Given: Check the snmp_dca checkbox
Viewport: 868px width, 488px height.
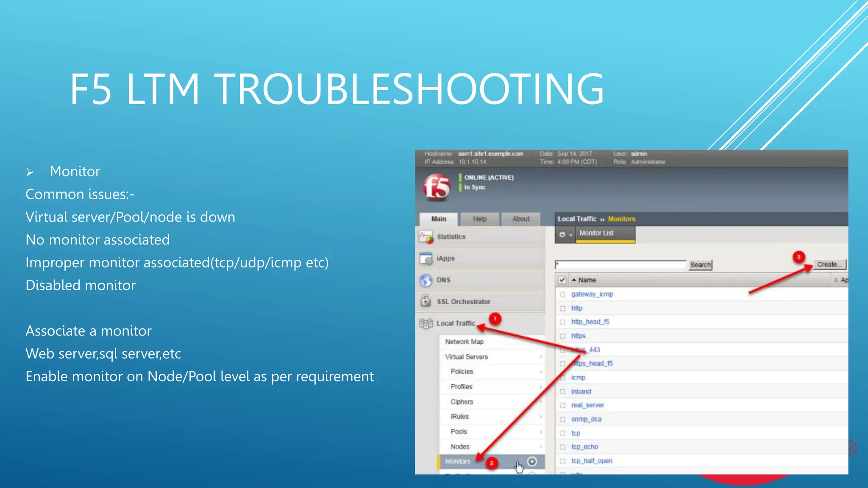Looking at the screenshot, I should coord(562,419).
